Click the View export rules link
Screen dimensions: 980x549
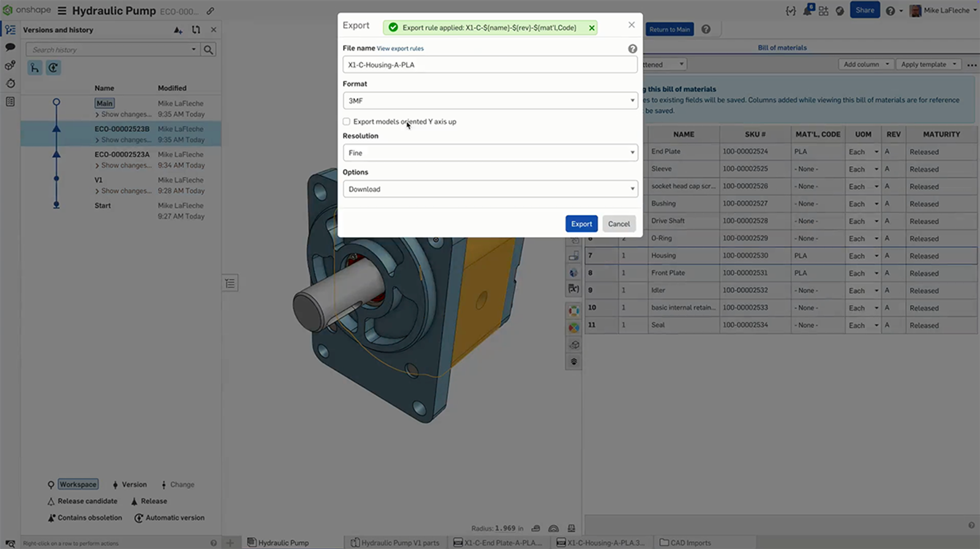click(400, 48)
